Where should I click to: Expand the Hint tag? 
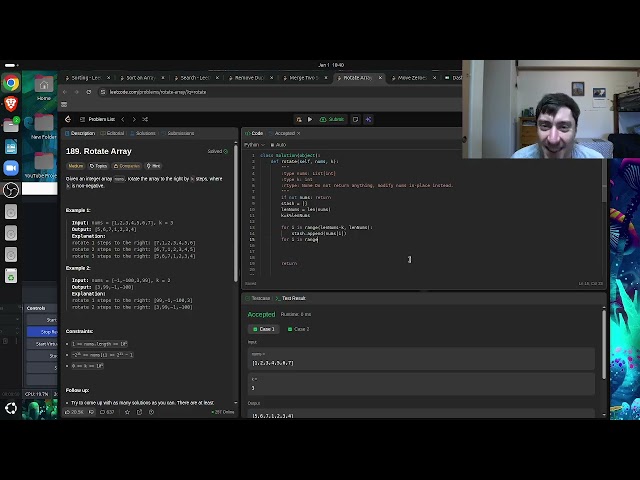point(153,166)
